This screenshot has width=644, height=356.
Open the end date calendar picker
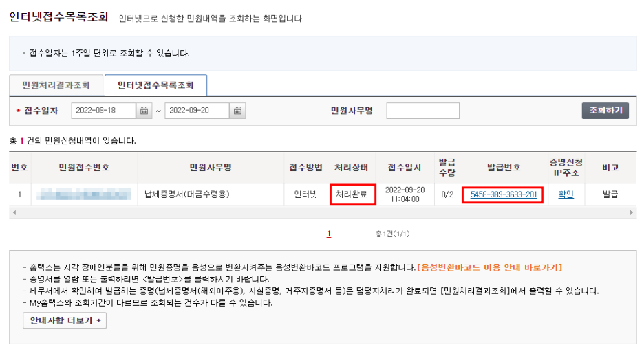(237, 111)
